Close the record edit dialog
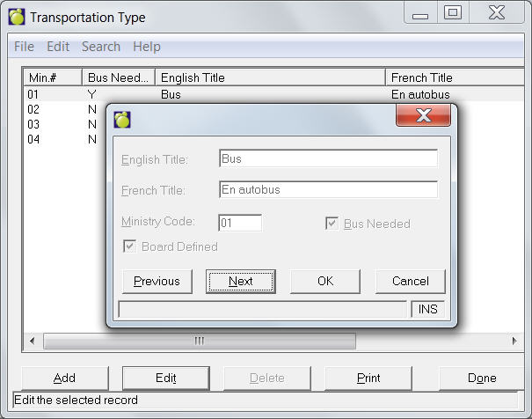 pyautogui.click(x=423, y=116)
